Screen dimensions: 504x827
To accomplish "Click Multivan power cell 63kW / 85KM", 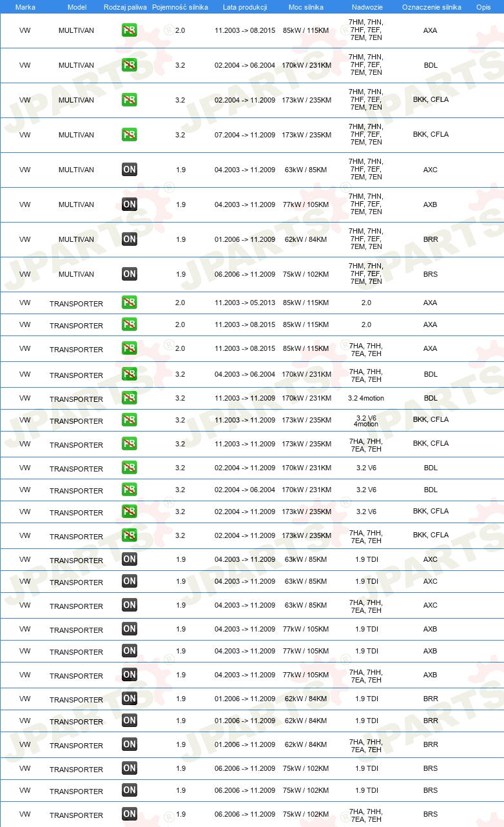I will point(306,170).
